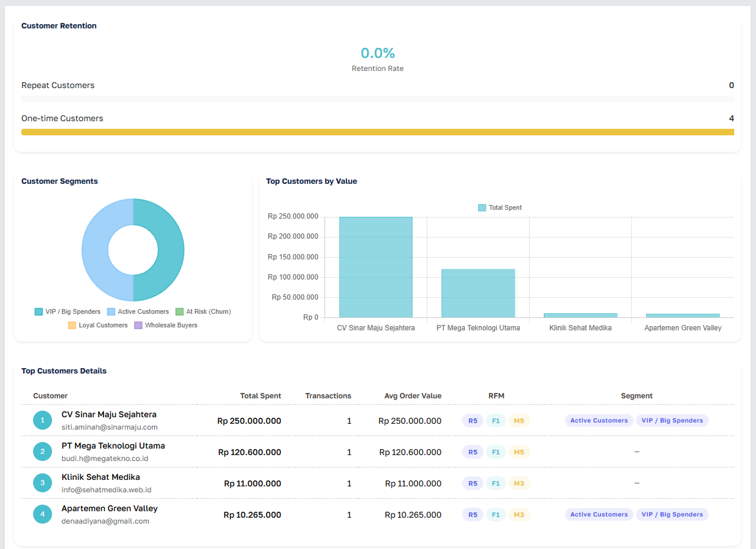Image resolution: width=756 pixels, height=549 pixels.
Task: Click customer name Apartemen Green Valley in table
Action: point(109,508)
